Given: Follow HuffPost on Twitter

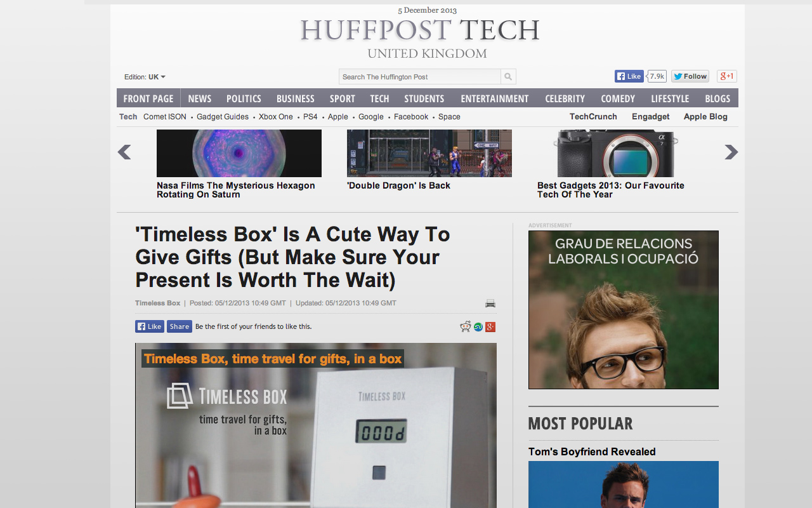Looking at the screenshot, I should pos(690,76).
